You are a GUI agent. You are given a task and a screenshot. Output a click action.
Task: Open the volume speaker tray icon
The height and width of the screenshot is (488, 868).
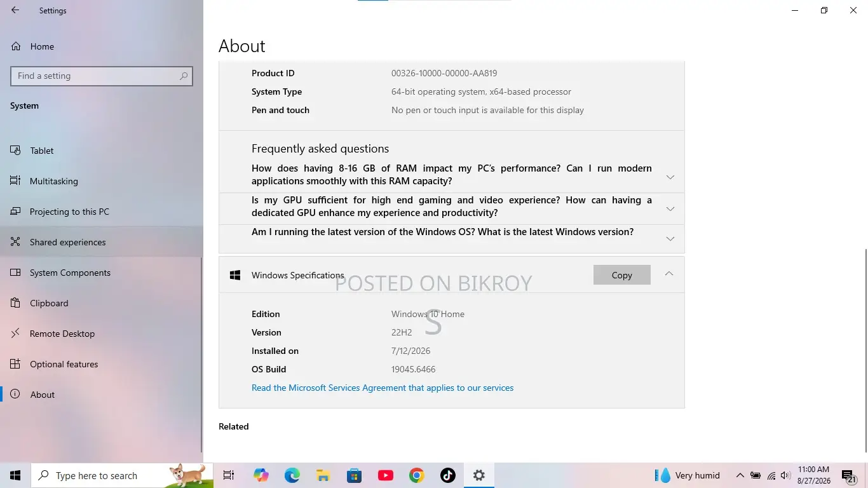tap(785, 475)
